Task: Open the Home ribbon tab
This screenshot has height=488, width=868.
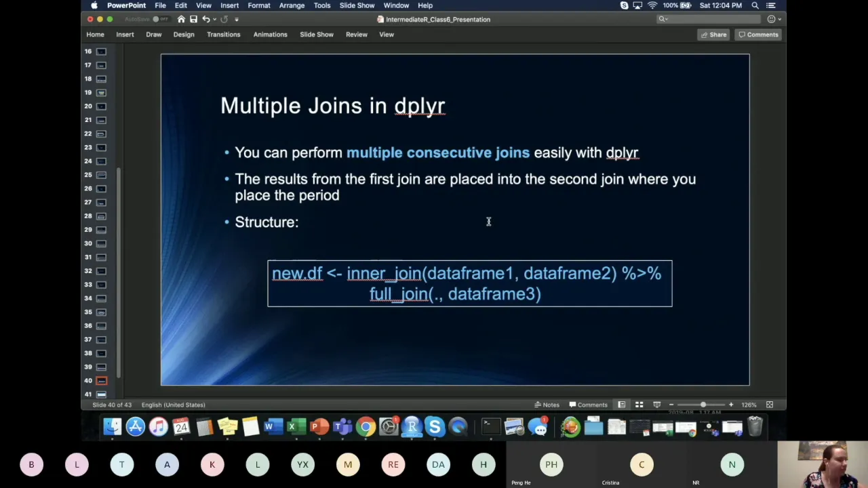Action: tap(95, 35)
